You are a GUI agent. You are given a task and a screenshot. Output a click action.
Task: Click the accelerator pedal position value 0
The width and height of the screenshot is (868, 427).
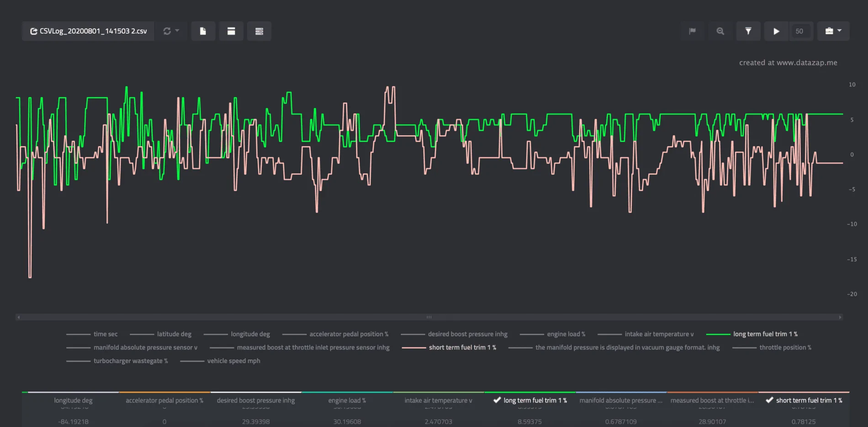(164, 422)
